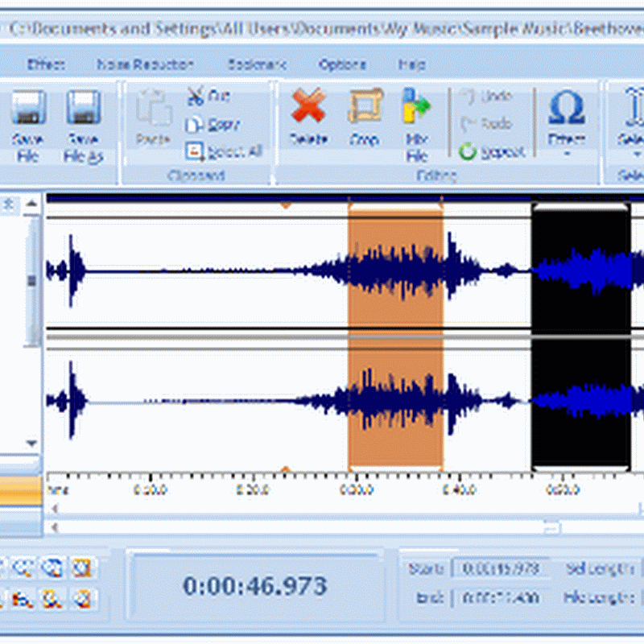Click the down arrow in left panel scrollbar
This screenshot has height=644, width=644.
(32, 443)
